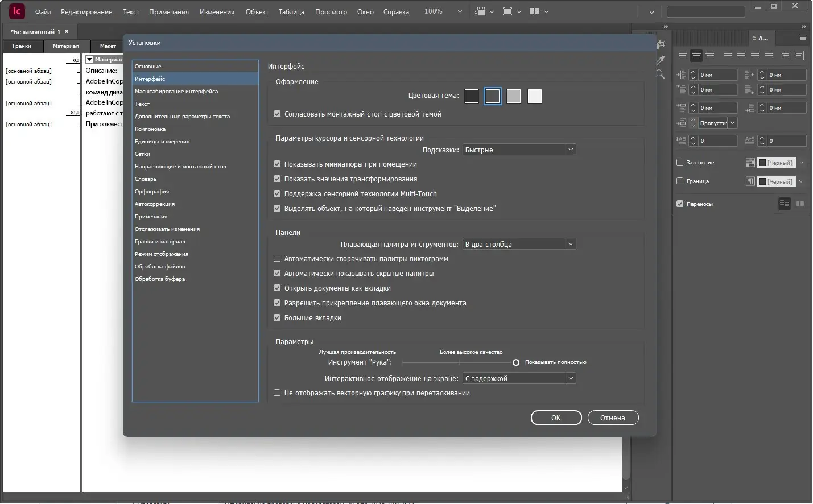Screen dimensions: 813x504
Task: Align paragraph away from the spine
Action: pyautogui.click(x=800, y=56)
